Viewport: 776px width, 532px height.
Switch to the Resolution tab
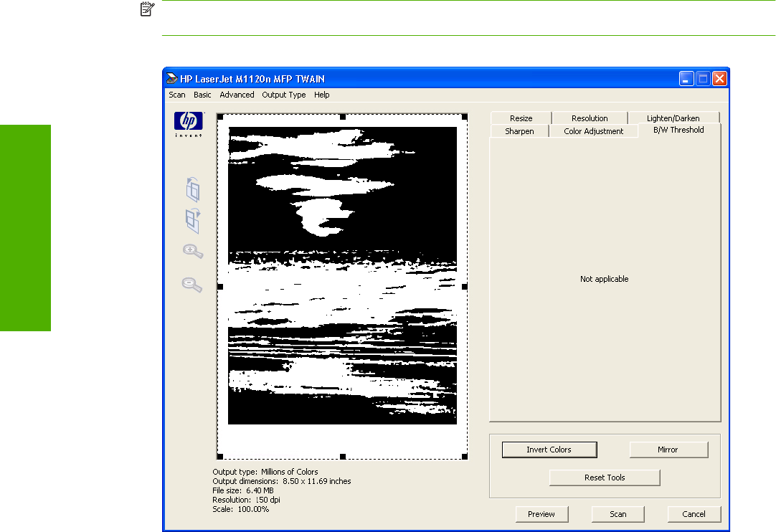click(x=590, y=118)
